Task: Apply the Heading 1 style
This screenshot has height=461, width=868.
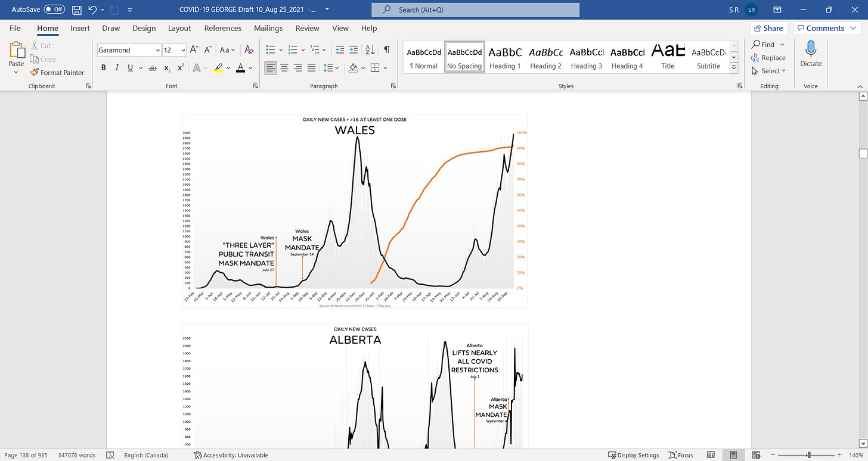Action: point(505,57)
